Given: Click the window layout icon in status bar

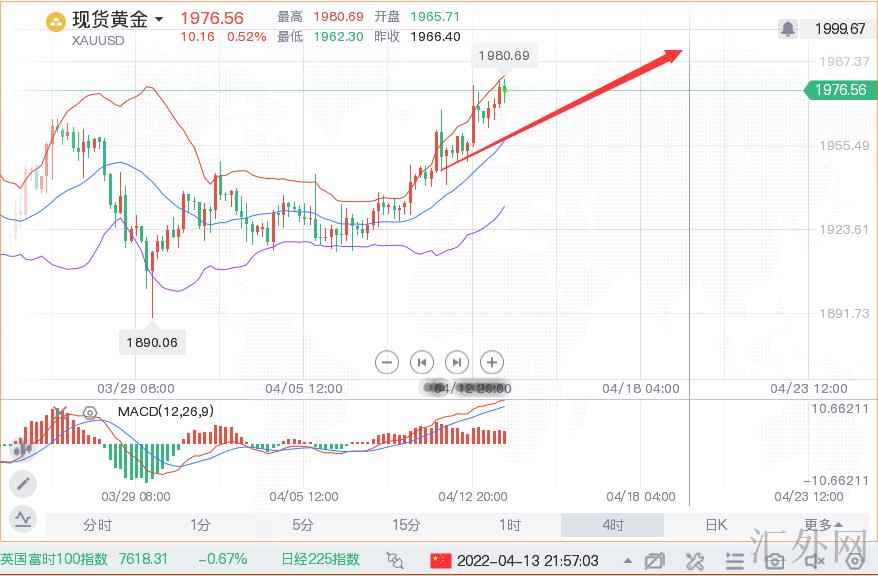Looking at the screenshot, I should (654, 560).
